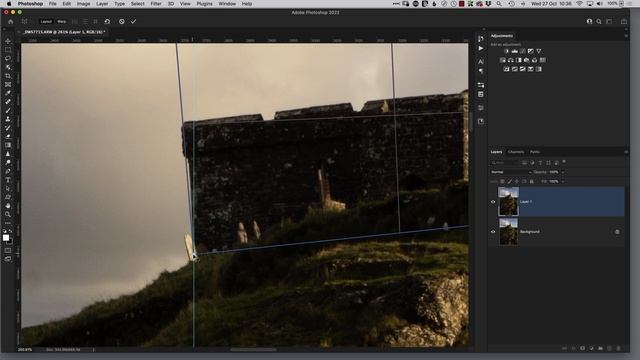Open the Image menu

click(83, 4)
